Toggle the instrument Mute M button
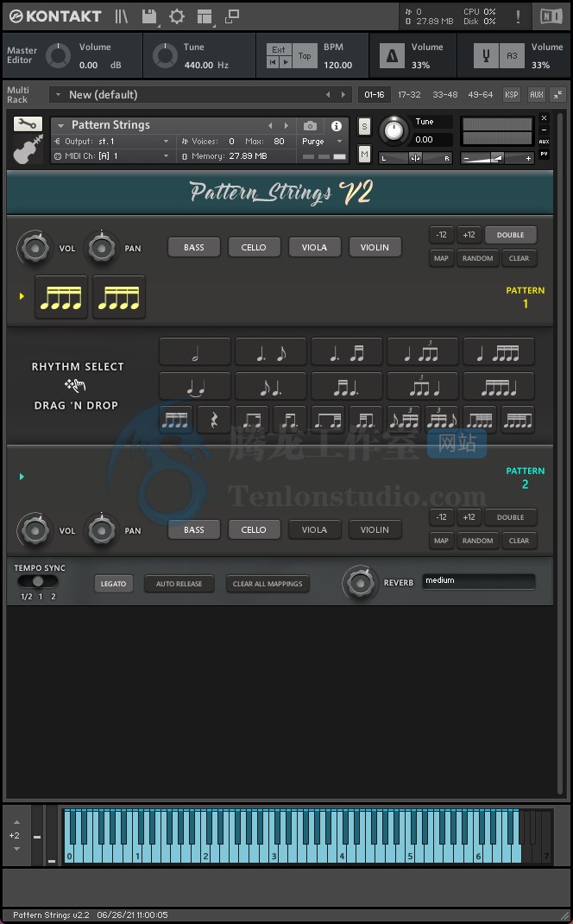573x924 pixels. pyautogui.click(x=364, y=155)
